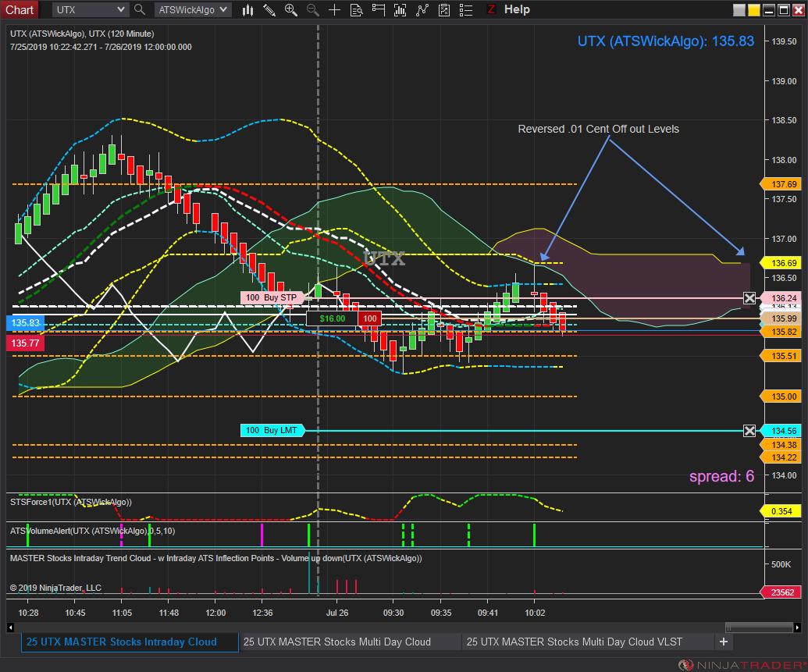
Task: Click the instrument search magnifier icon
Action: point(139,10)
